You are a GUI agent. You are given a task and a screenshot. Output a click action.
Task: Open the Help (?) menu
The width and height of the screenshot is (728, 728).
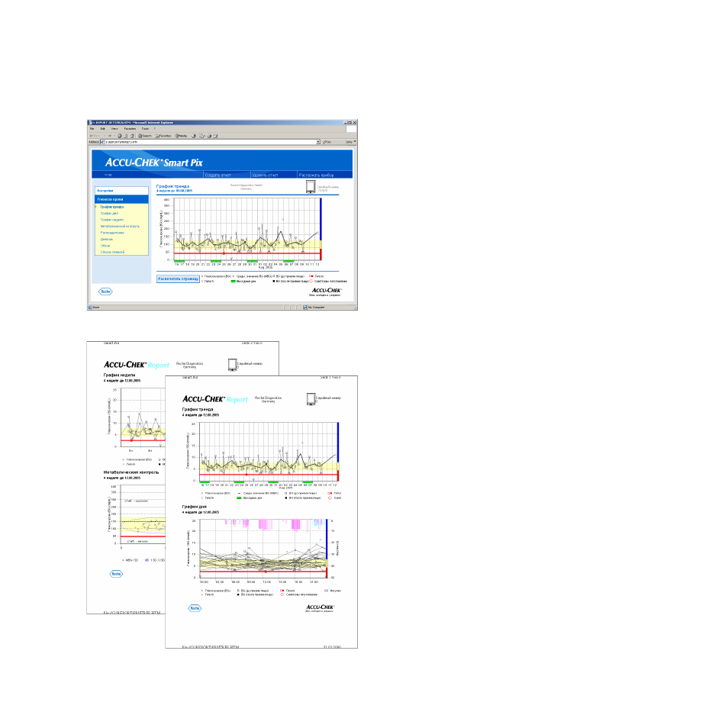pyautogui.click(x=155, y=129)
